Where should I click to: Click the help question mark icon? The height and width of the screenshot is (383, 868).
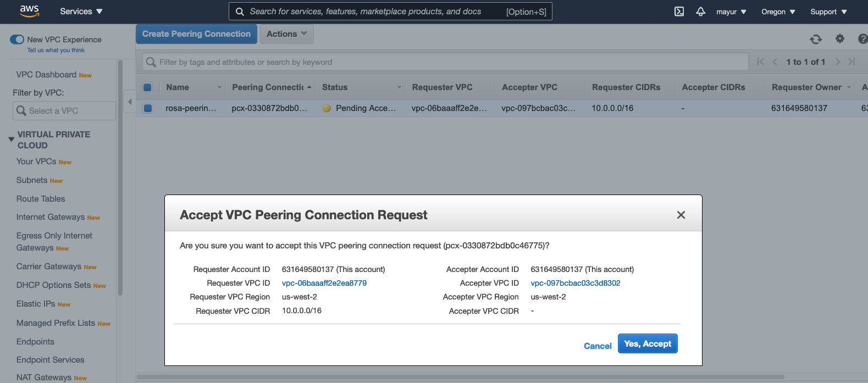click(x=863, y=38)
